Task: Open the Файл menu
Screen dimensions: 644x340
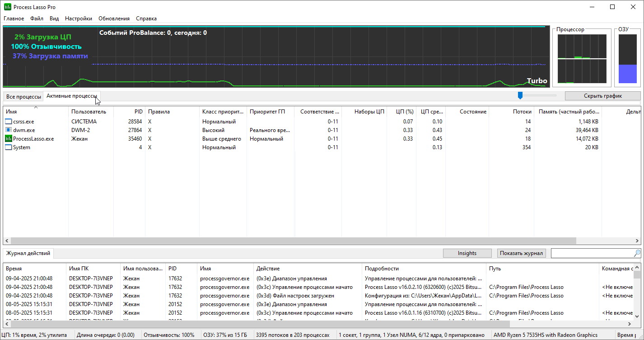Action: (x=37, y=19)
